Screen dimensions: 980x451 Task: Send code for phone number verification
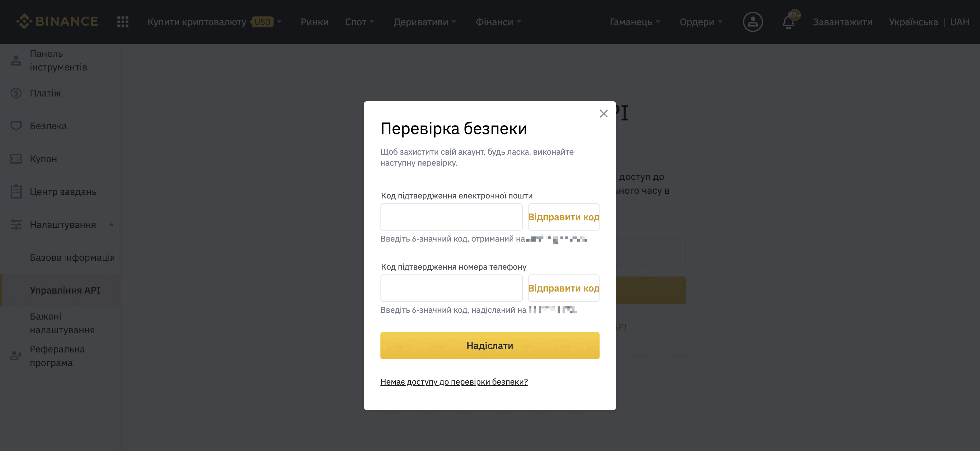[x=563, y=288]
